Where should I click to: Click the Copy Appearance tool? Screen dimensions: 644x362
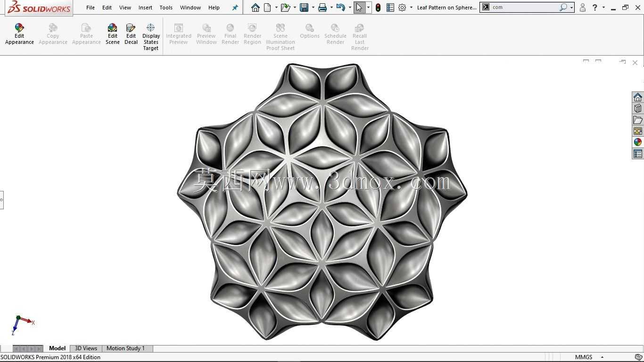click(53, 34)
